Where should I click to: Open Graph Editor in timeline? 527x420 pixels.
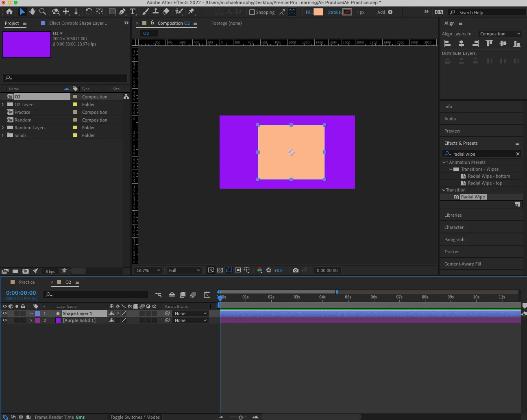point(207,295)
